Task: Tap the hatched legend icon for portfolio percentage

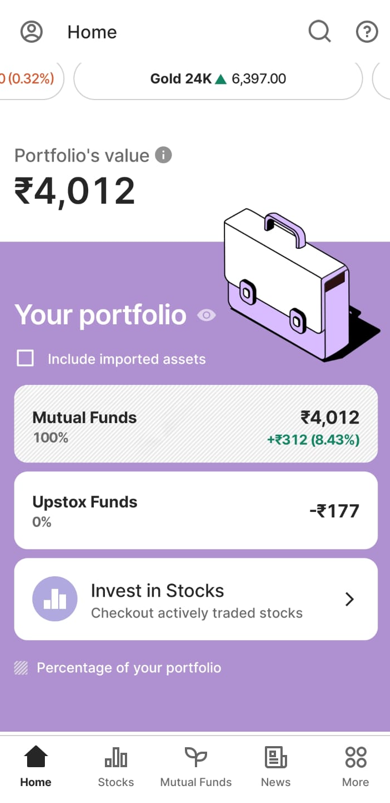Action: click(x=21, y=668)
